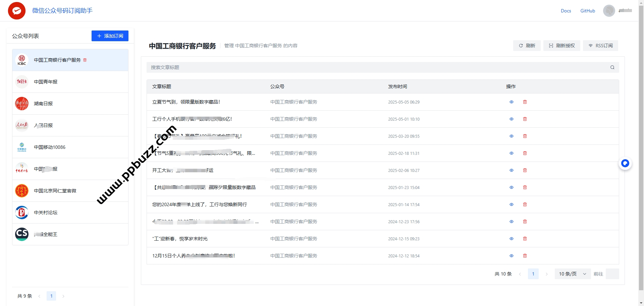
Task: Select 中国青年报 in account list
Action: point(70,82)
